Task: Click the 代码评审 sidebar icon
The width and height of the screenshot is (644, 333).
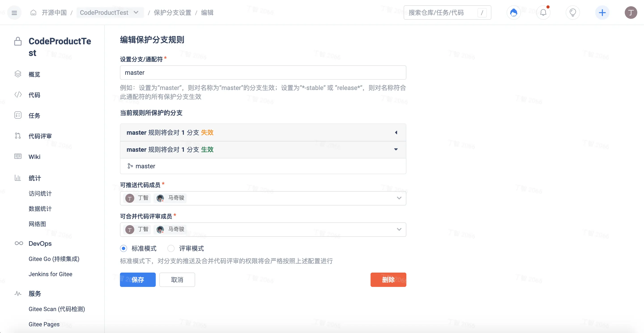Action: (x=17, y=136)
